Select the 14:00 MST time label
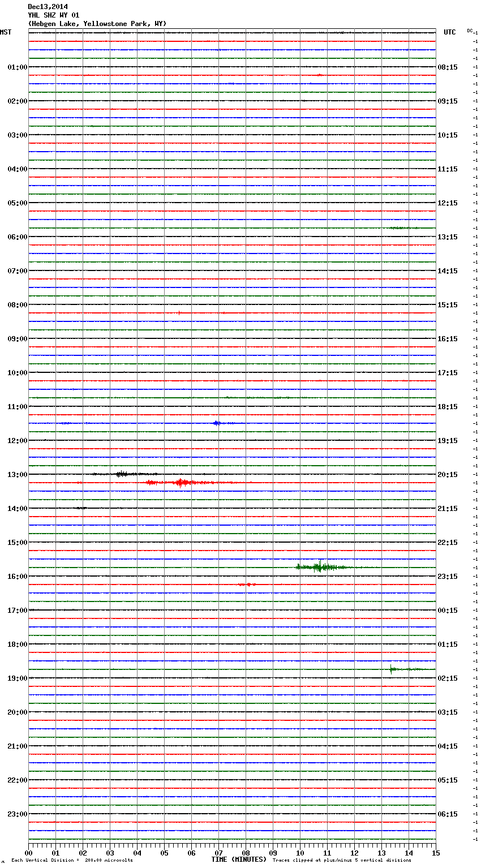Viewport: 481px width, 868px height. click(x=18, y=509)
